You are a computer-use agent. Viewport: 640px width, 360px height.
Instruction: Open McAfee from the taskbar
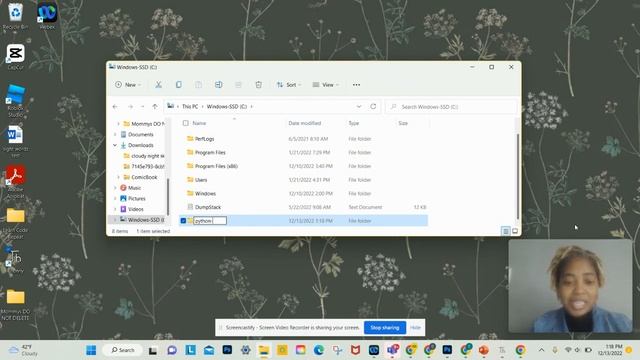point(356,350)
